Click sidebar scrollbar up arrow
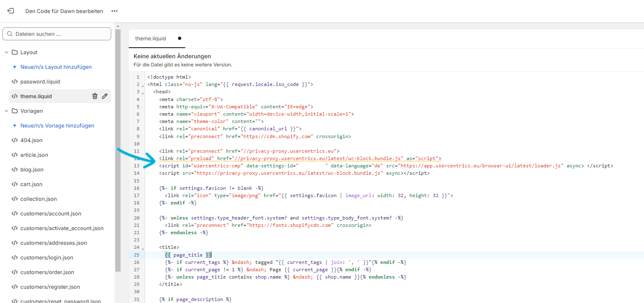This screenshot has width=644, height=303. pyautogui.click(x=118, y=26)
